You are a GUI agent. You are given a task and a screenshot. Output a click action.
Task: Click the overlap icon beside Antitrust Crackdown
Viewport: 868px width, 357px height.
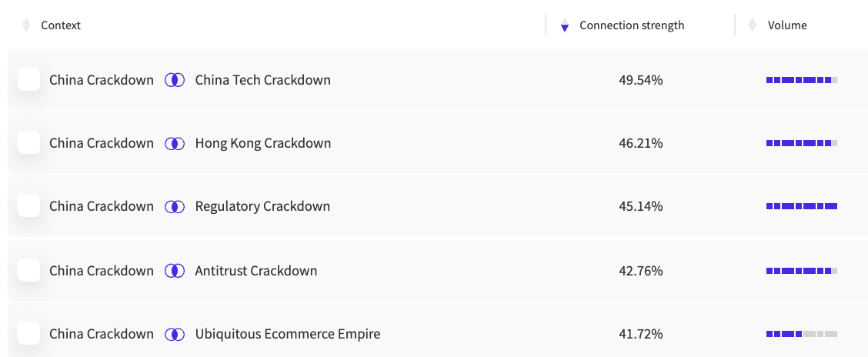(175, 271)
